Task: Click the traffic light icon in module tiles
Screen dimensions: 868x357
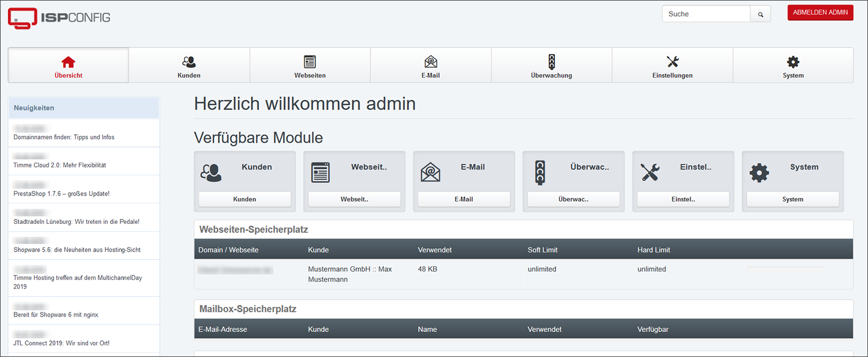Action: (x=539, y=172)
